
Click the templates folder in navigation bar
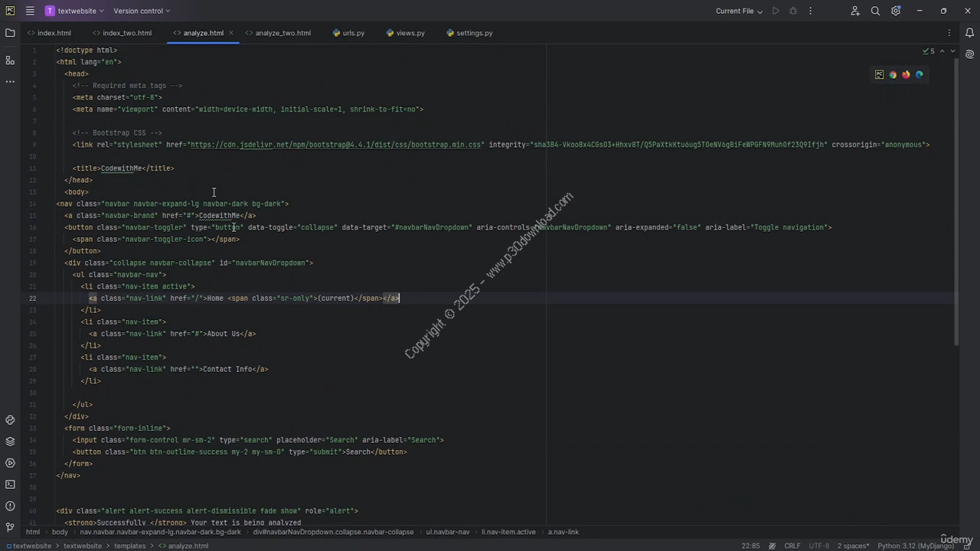coord(129,546)
